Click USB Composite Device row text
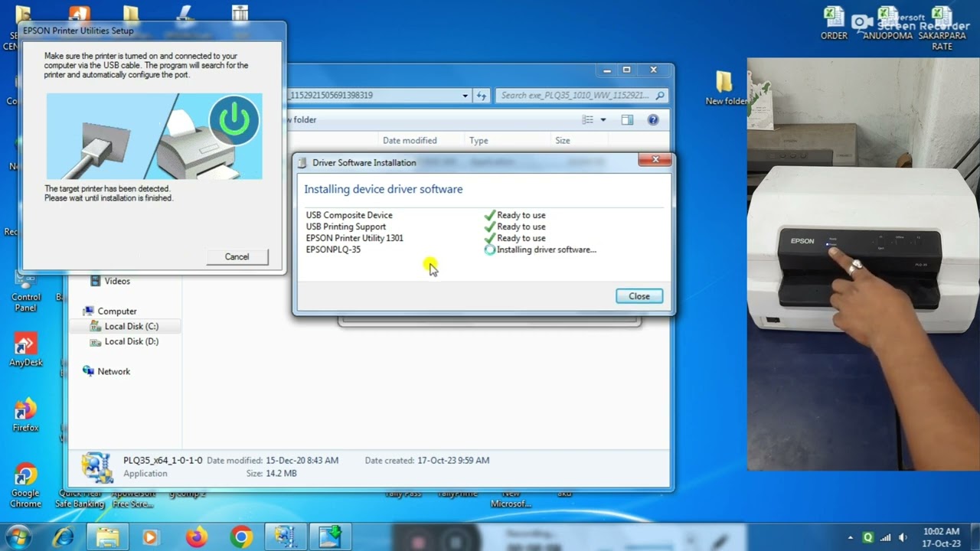This screenshot has height=551, width=980. [x=349, y=215]
